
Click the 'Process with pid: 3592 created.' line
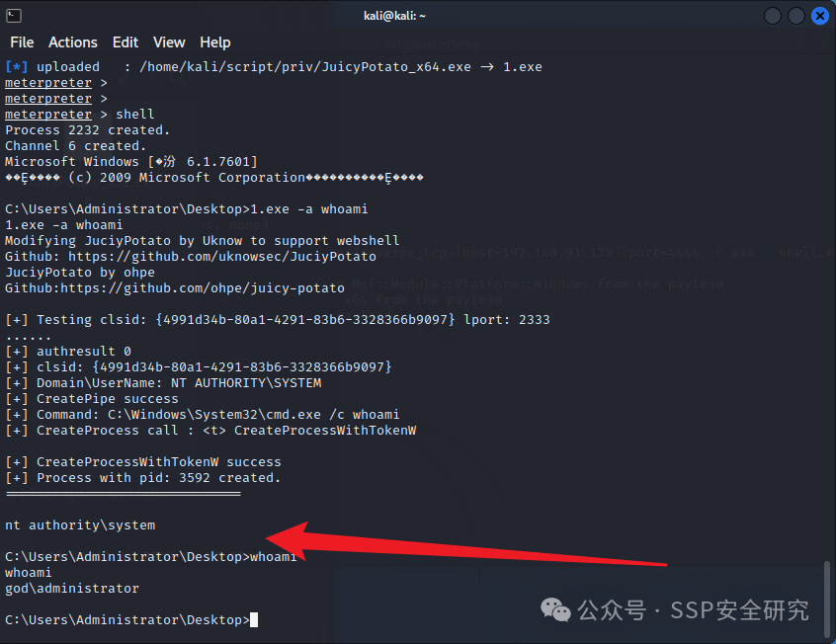point(143,478)
